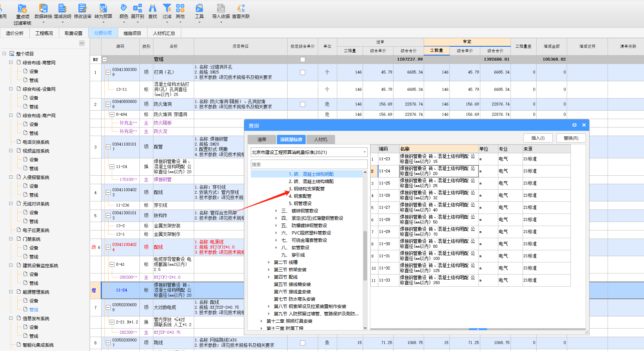
Task: Click the 名称 column header in results
Action: click(439, 149)
